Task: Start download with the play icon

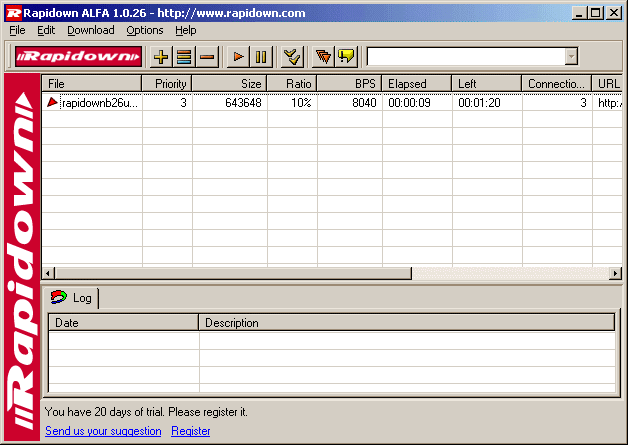Action: (x=238, y=56)
